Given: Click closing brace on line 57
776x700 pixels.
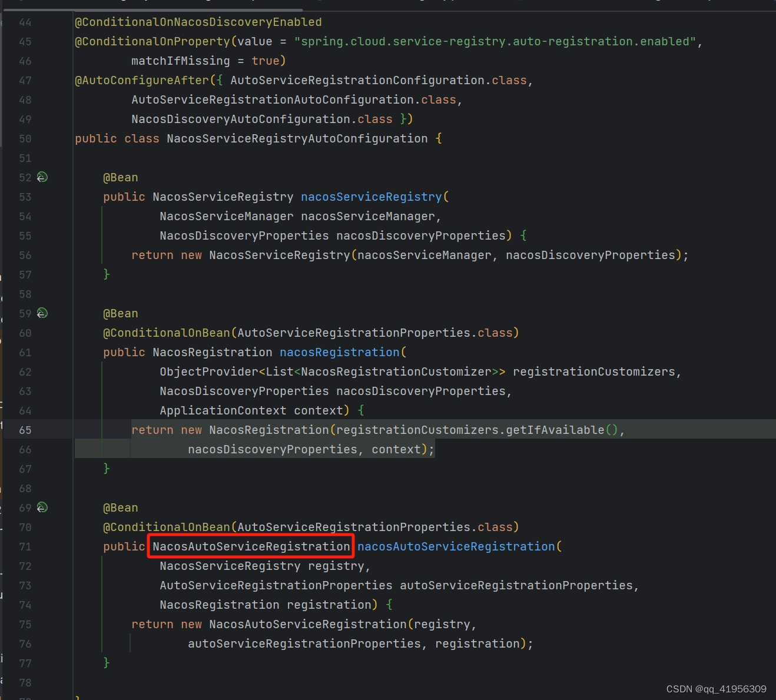Looking at the screenshot, I should [107, 274].
